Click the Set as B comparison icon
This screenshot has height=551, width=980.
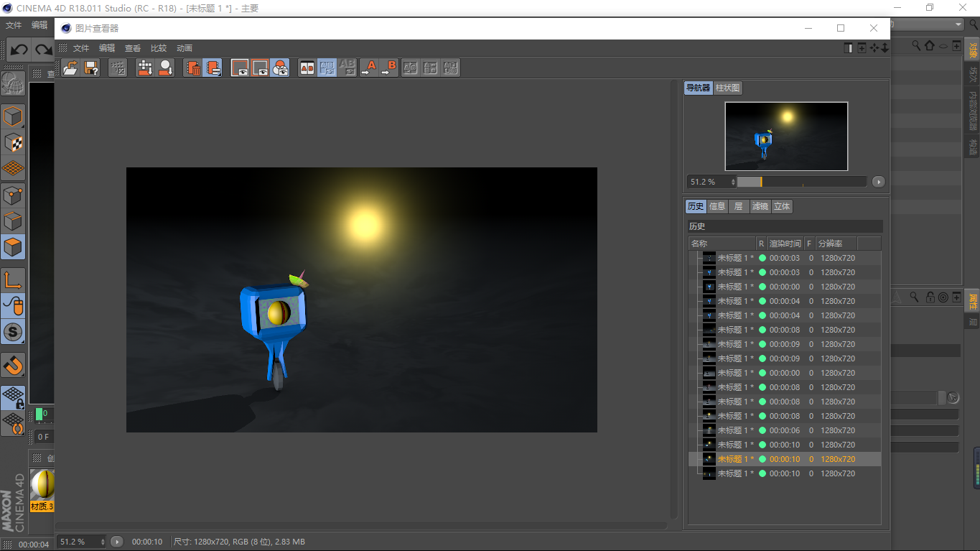388,68
